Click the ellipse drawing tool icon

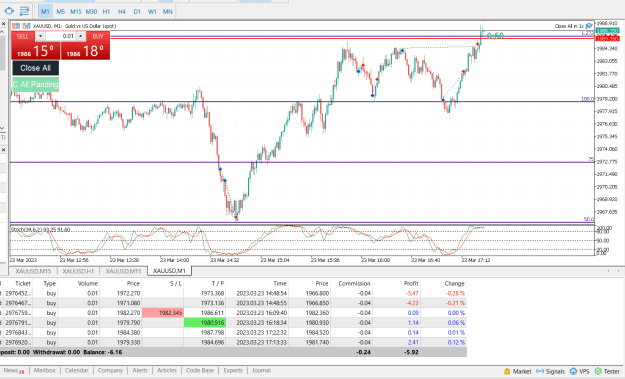click(x=9, y=11)
